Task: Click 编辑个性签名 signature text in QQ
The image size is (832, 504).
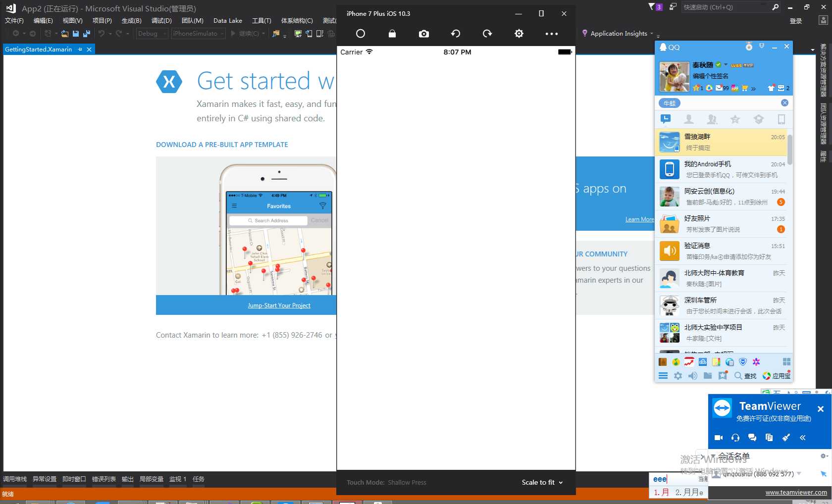Action: [x=710, y=76]
